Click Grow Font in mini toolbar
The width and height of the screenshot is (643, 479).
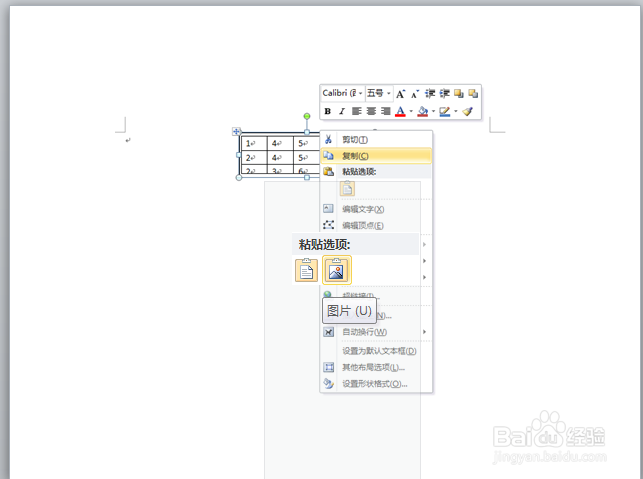tap(400, 94)
